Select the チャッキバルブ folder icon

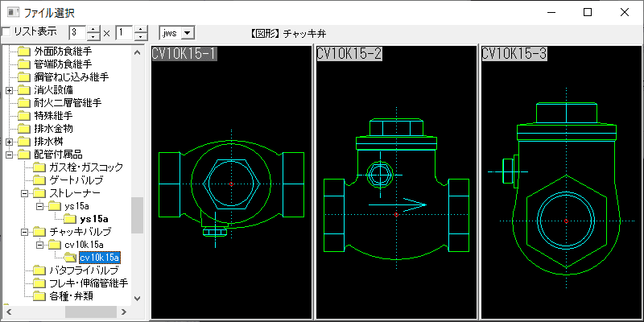pos(39,232)
